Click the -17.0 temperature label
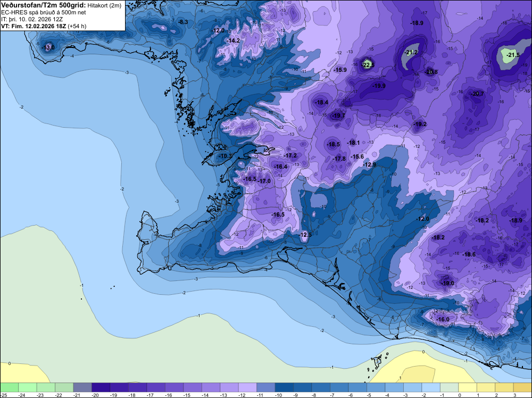Screen dimensions: 532x398 point(264,181)
